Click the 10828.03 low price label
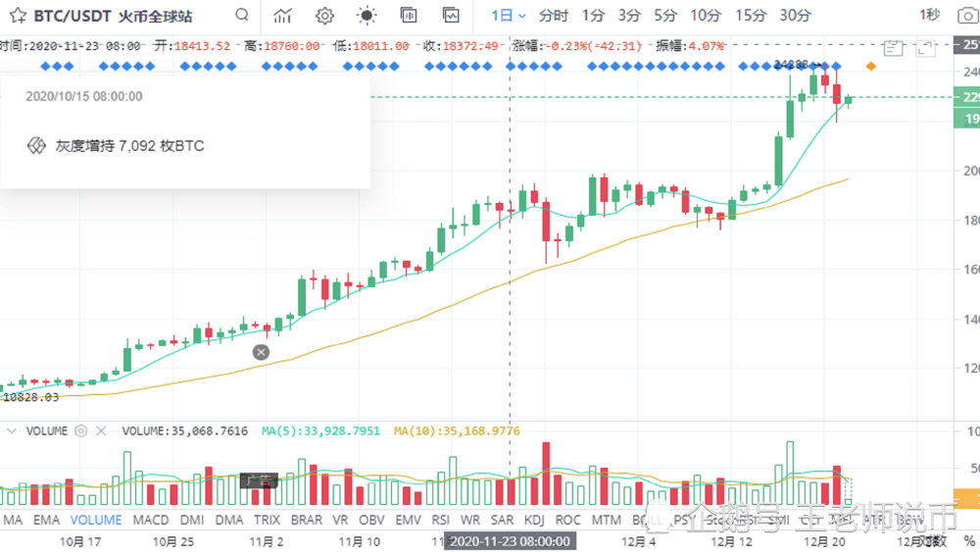Image resolution: width=980 pixels, height=552 pixels. pyautogui.click(x=30, y=397)
